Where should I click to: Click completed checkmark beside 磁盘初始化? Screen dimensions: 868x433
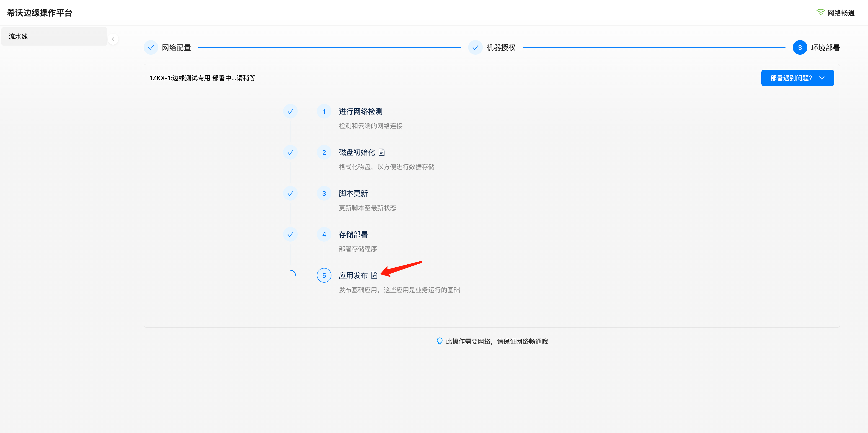coord(290,153)
